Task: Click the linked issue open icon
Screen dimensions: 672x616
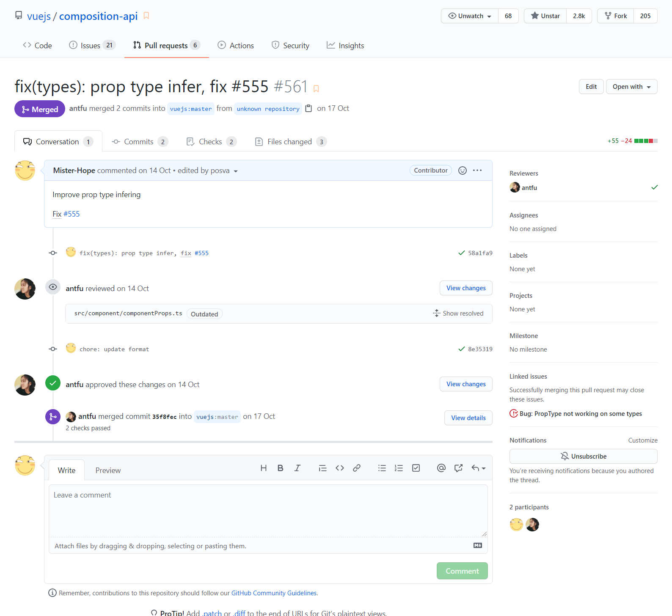Action: click(x=514, y=413)
